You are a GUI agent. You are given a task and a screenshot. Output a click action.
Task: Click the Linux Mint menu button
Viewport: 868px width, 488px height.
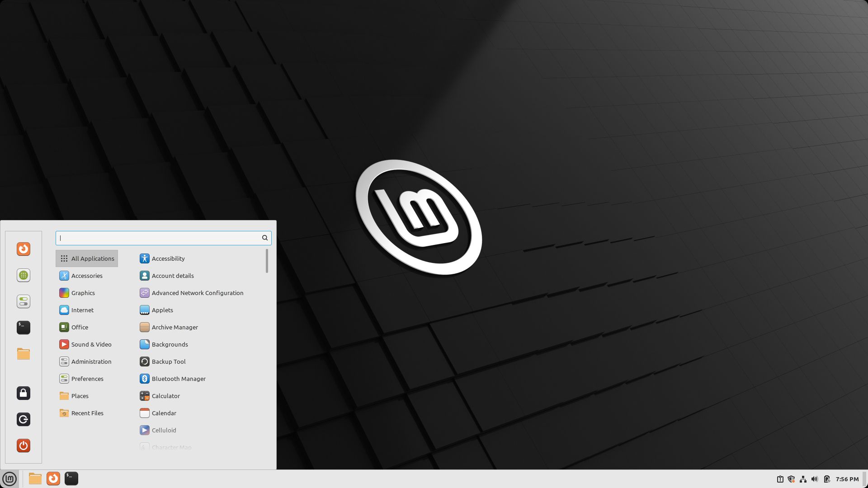coord(10,479)
